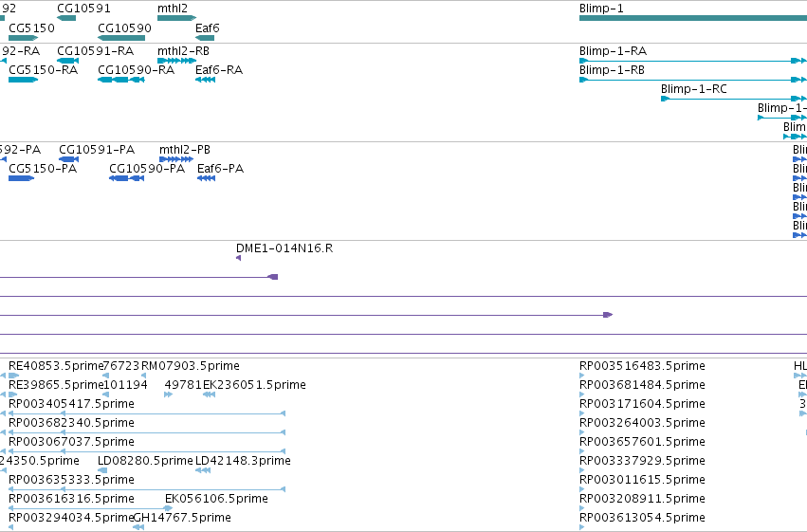This screenshot has width=807, height=532.
Task: Select the CG5150 gene label
Action: 32,28
